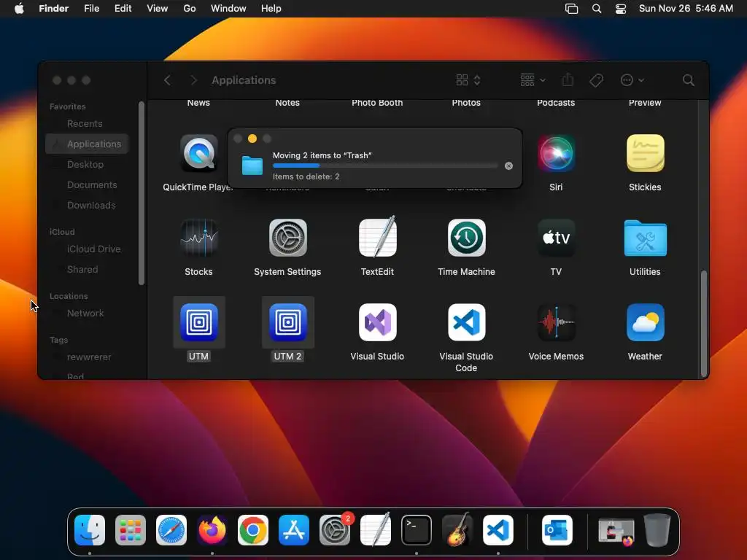This screenshot has width=747, height=560.
Task: Open Outlook from the Dock
Action: (x=557, y=530)
